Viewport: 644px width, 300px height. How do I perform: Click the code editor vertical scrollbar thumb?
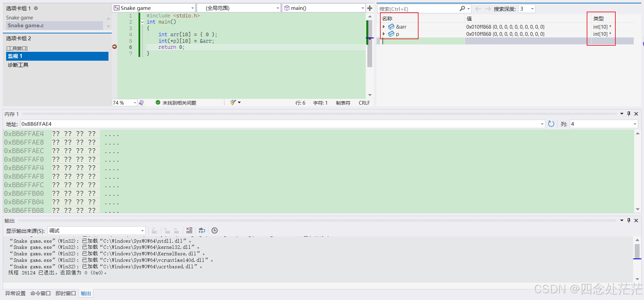click(x=370, y=44)
